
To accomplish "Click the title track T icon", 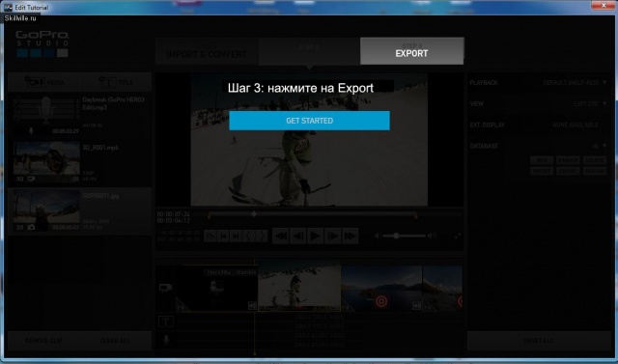I will [x=166, y=322].
